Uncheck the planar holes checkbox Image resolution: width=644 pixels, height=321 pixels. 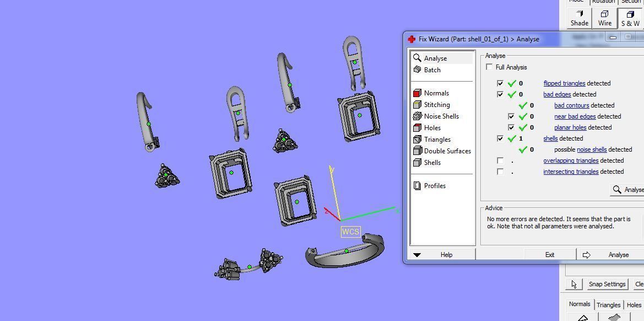click(x=511, y=127)
